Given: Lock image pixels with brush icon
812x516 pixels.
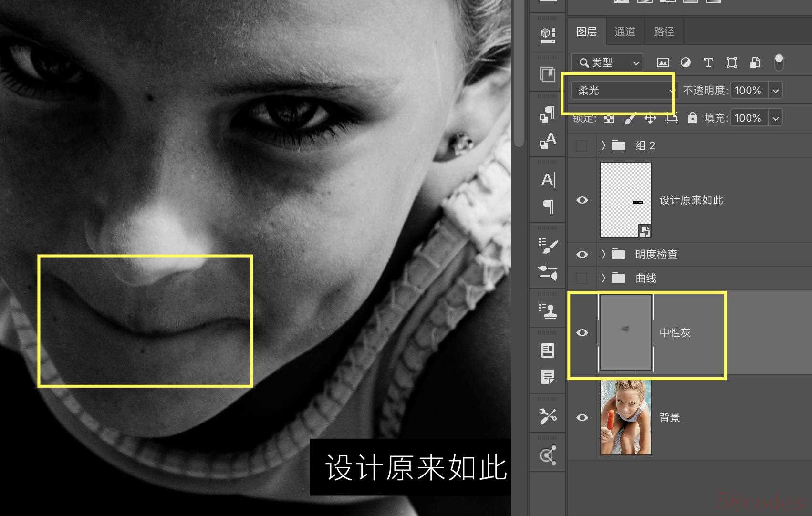Looking at the screenshot, I should click(629, 118).
